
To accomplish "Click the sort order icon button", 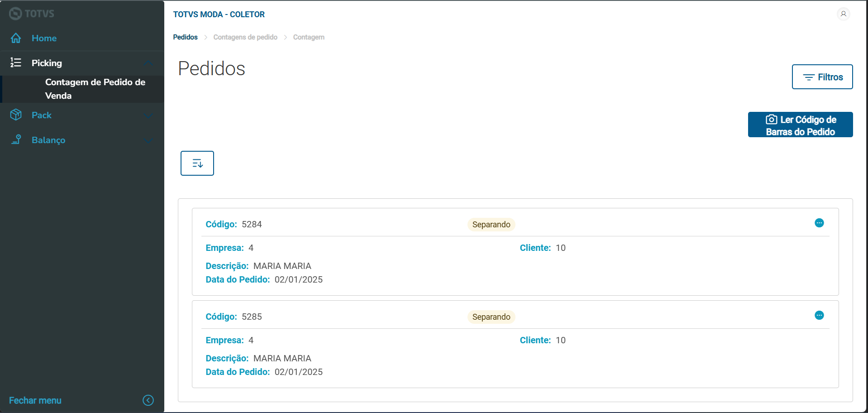I will coord(197,163).
